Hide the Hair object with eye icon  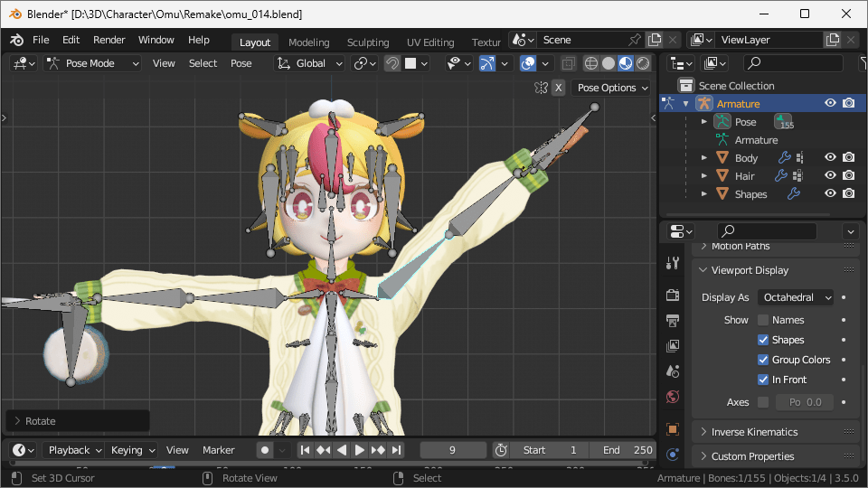pyautogui.click(x=830, y=176)
